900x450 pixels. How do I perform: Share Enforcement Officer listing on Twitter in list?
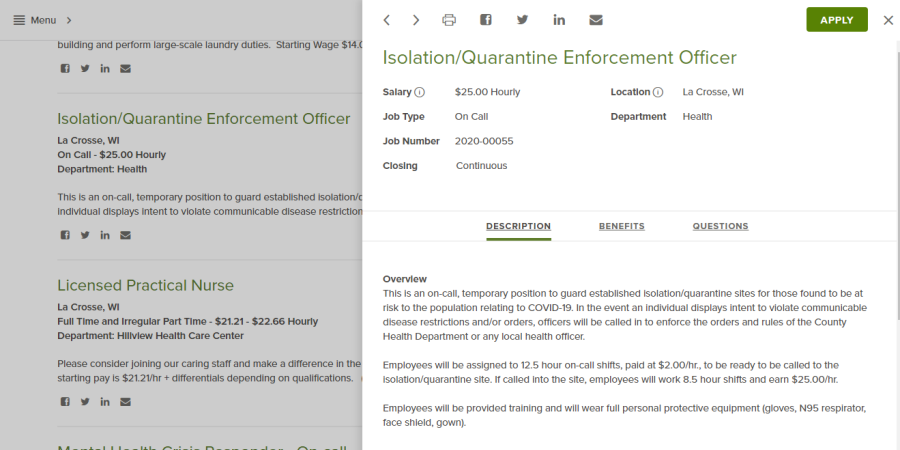click(x=85, y=235)
